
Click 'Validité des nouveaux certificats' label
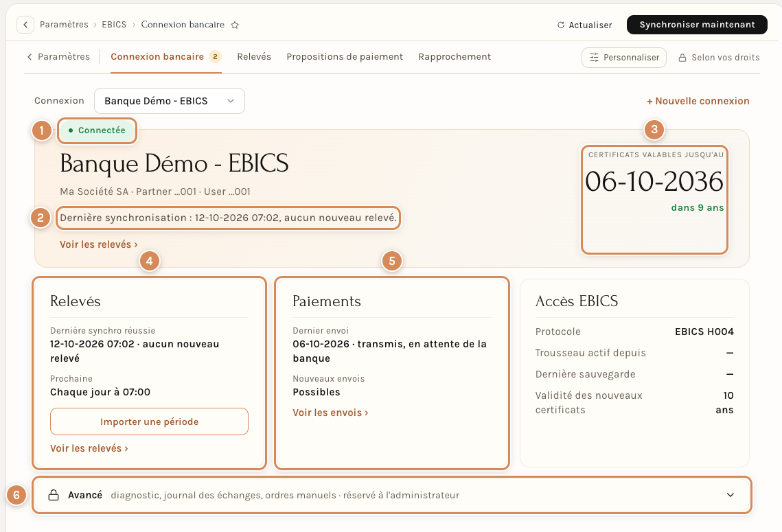[x=588, y=402]
